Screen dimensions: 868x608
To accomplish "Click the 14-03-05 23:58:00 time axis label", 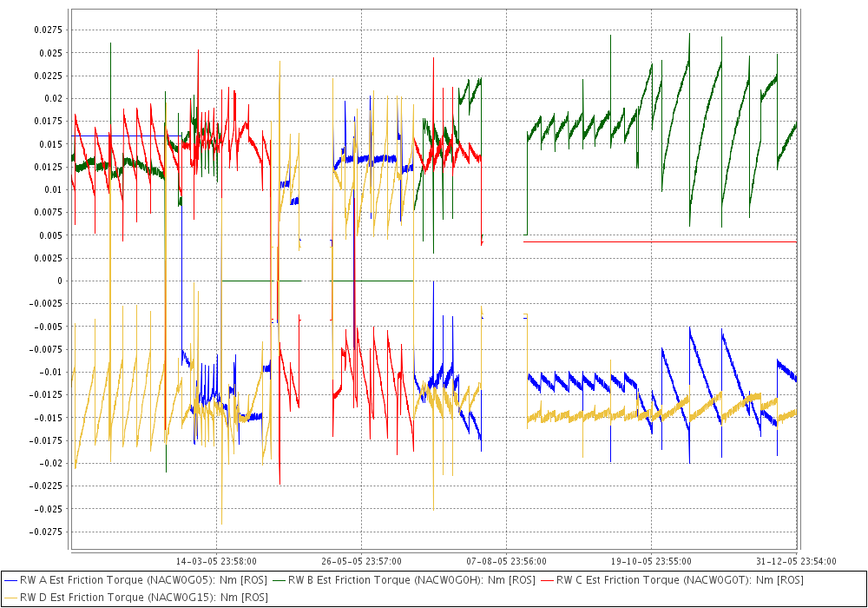I will 216,561.
